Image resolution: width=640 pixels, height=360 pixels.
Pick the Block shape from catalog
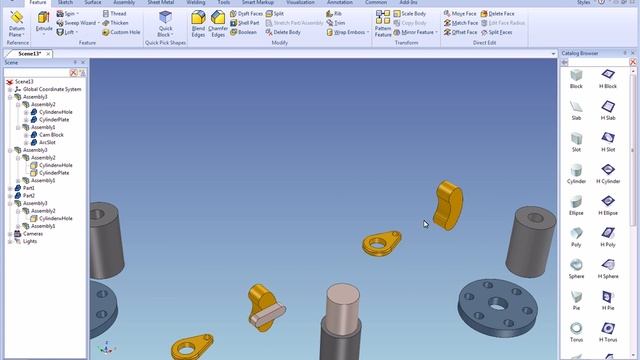coord(576,79)
